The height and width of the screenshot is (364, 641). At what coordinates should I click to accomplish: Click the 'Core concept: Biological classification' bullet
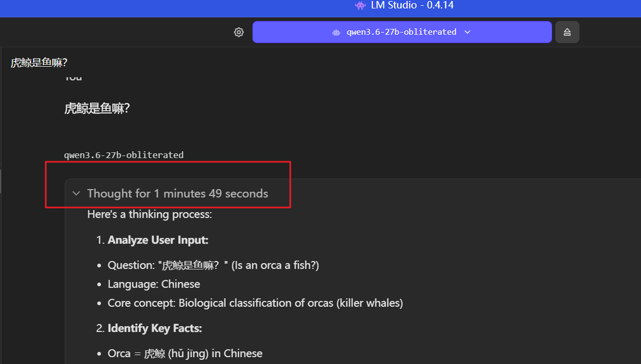pos(255,303)
